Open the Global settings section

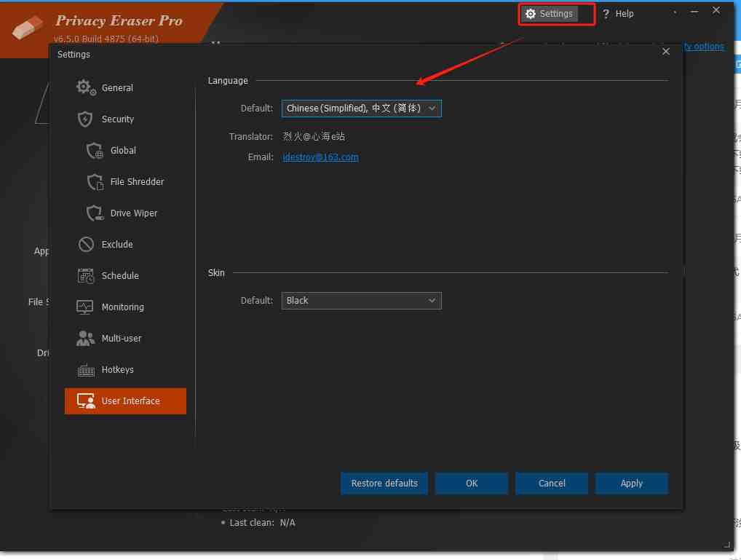point(121,150)
